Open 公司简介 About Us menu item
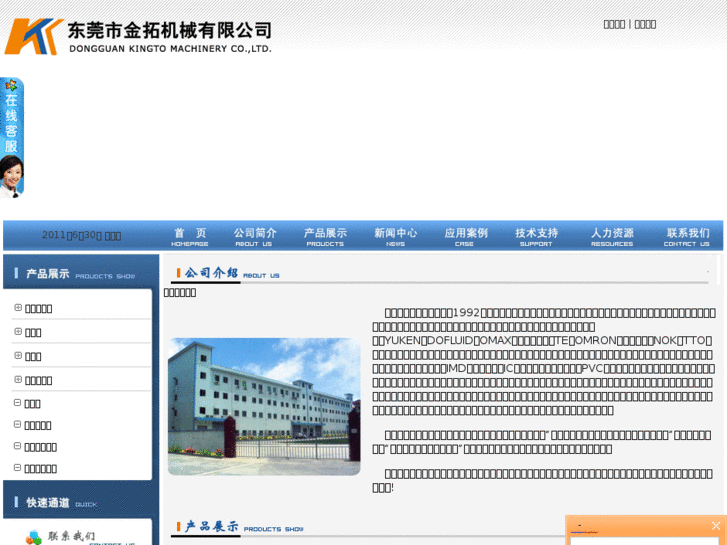This screenshot has width=727, height=545. click(255, 237)
